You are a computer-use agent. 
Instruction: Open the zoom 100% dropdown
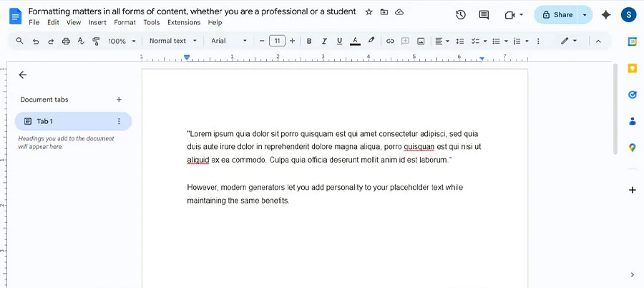pos(122,41)
